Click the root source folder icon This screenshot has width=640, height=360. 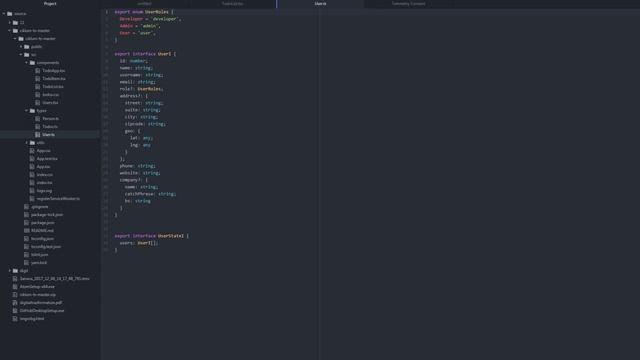click(x=9, y=13)
